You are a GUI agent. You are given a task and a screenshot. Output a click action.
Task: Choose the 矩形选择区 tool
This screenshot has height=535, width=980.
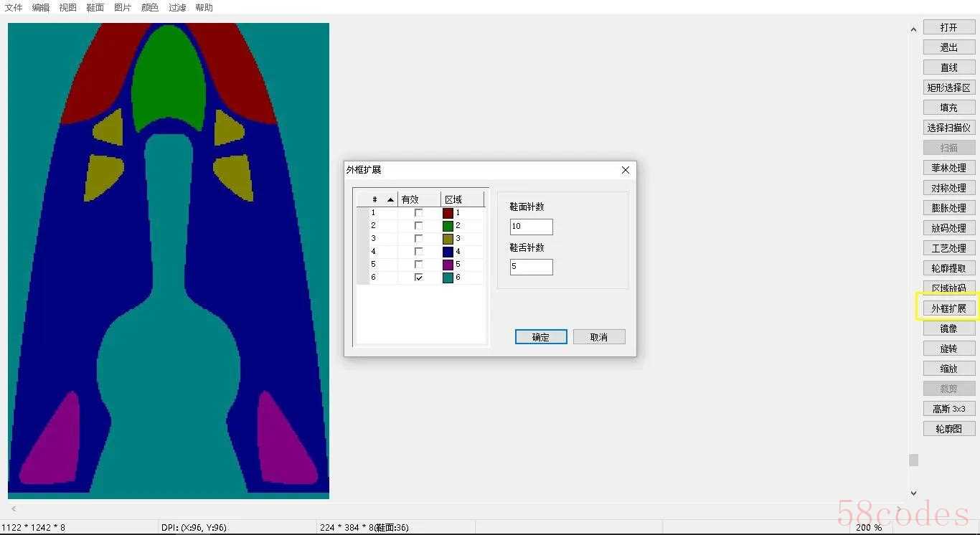point(948,87)
